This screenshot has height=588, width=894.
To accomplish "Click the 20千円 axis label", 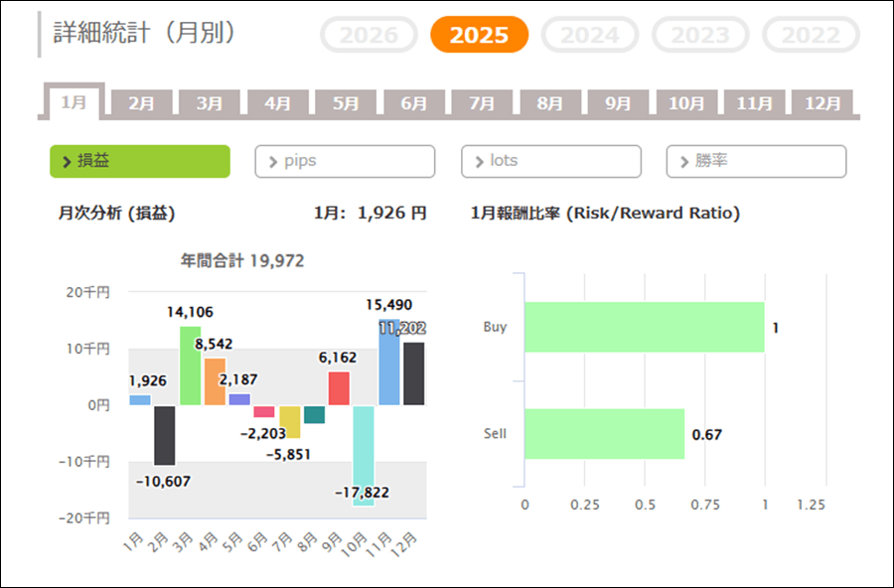I will 87,293.
